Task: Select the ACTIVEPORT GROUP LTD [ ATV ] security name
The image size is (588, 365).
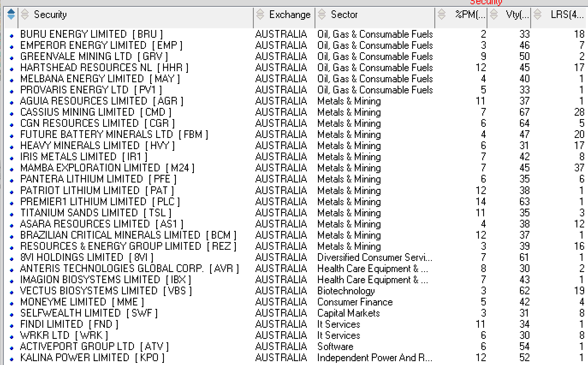Action: click(94, 346)
